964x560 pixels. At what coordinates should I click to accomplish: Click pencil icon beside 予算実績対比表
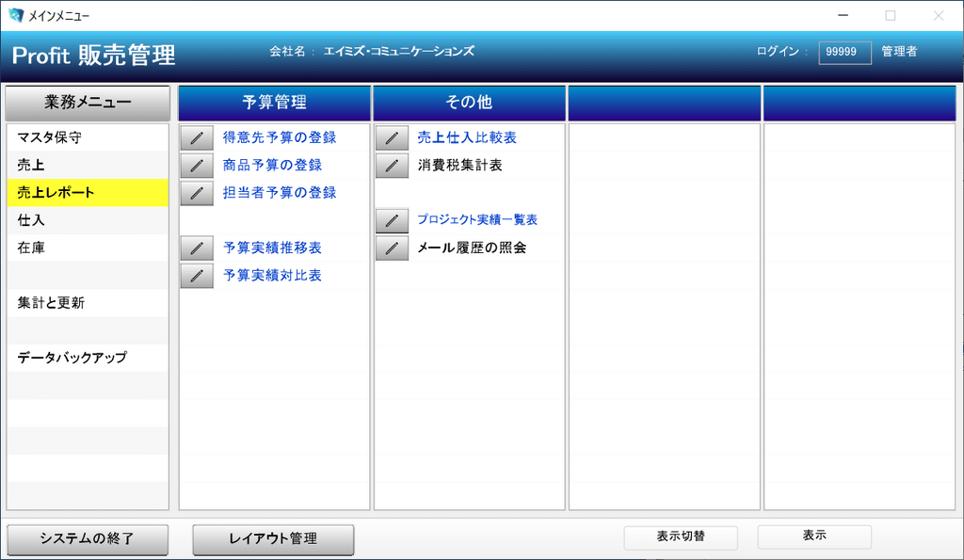click(x=197, y=276)
